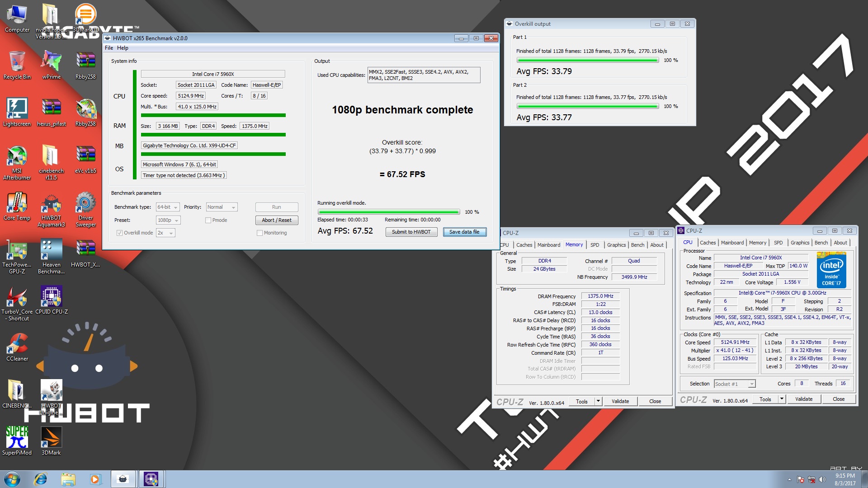Launch HWBOT Unigine shortcut
868x488 pixels.
pos(51,398)
